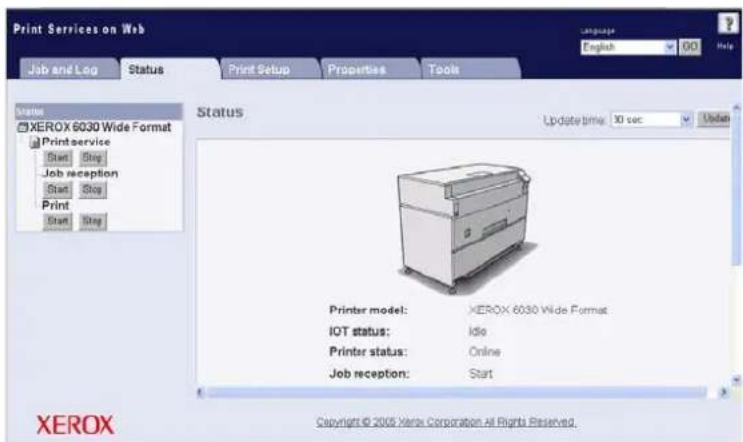Stop Job reception
743x442 pixels.
click(x=92, y=189)
